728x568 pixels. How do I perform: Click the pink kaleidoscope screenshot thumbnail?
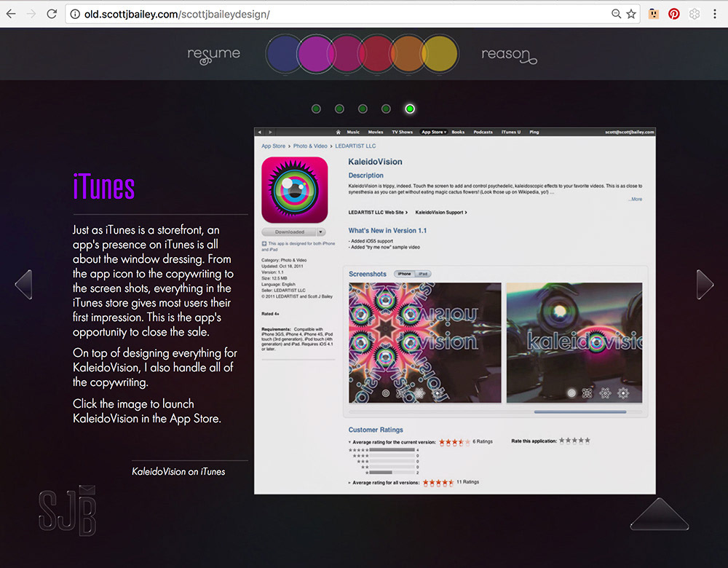[425, 343]
